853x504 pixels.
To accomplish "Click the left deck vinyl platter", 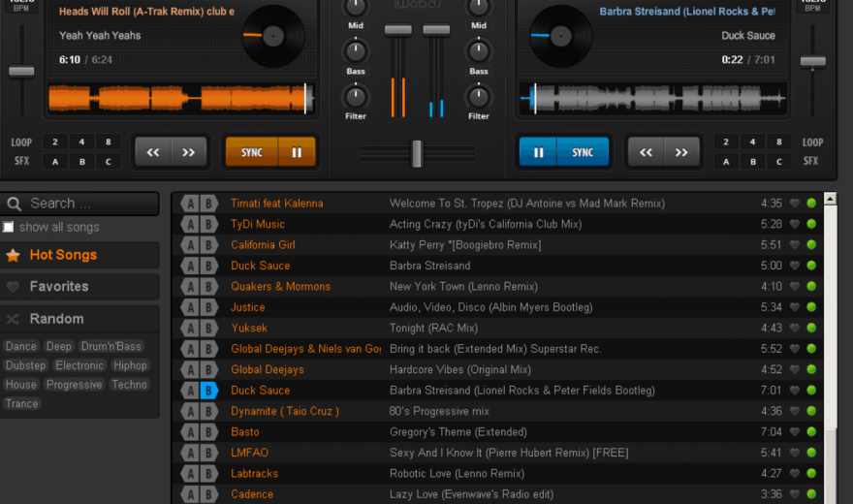I will tap(273, 37).
